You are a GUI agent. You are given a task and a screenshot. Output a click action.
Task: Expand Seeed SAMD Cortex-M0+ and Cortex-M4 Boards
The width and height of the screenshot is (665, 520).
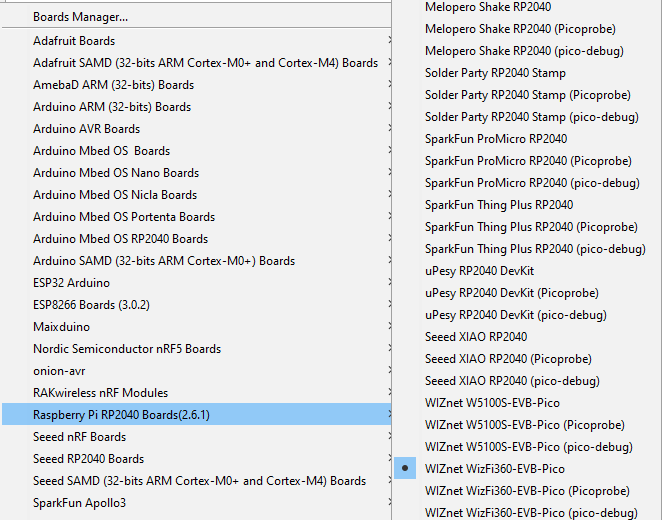click(x=196, y=481)
